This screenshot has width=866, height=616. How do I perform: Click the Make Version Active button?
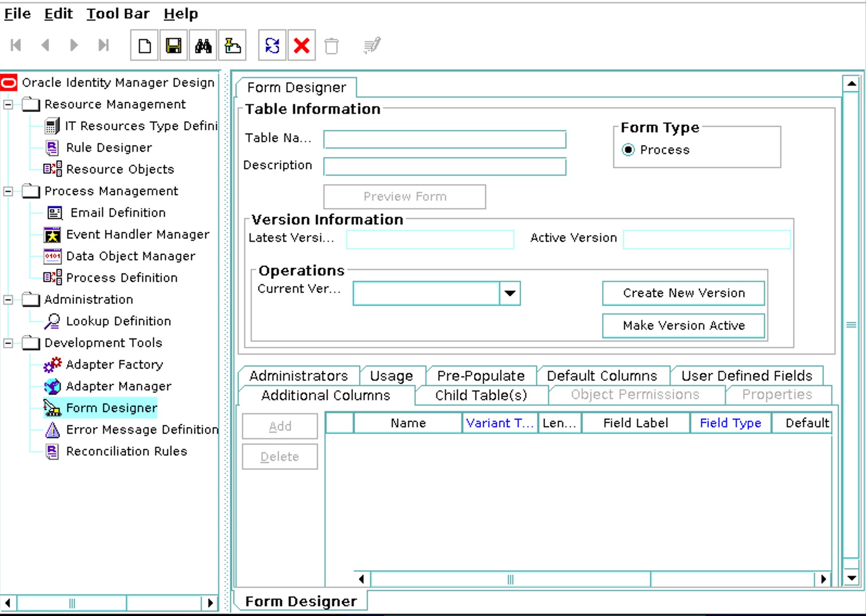tap(684, 326)
